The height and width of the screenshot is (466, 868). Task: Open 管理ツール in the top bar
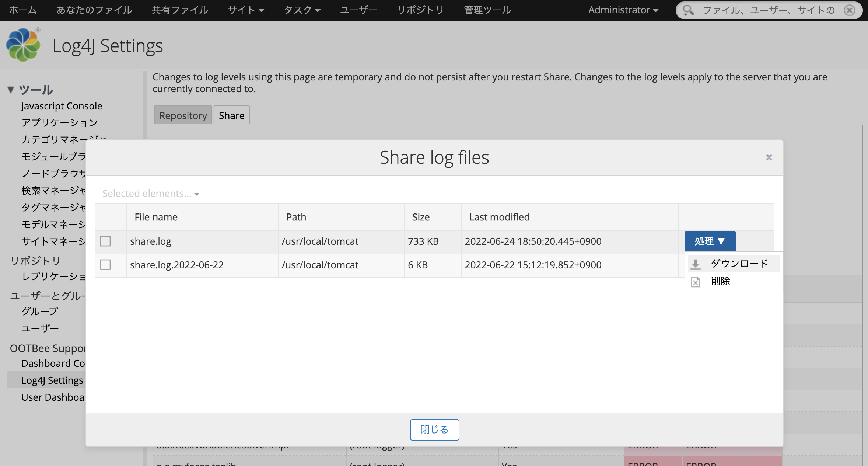(x=487, y=10)
